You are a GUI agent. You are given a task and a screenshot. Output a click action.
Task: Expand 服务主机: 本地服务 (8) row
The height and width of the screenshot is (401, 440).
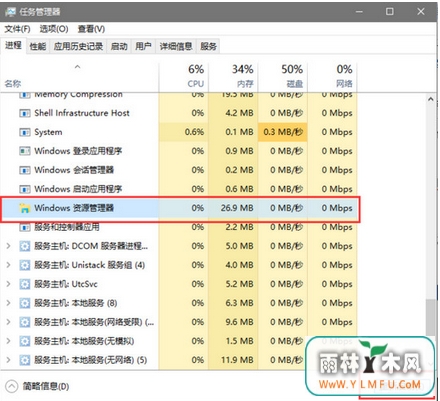(9, 303)
